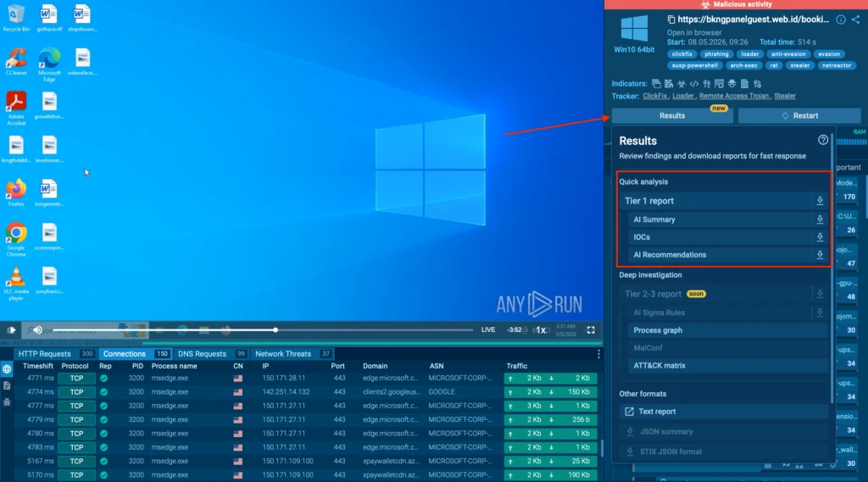This screenshot has height=482, width=868.
Task: Click the netreactor tag
Action: click(837, 65)
